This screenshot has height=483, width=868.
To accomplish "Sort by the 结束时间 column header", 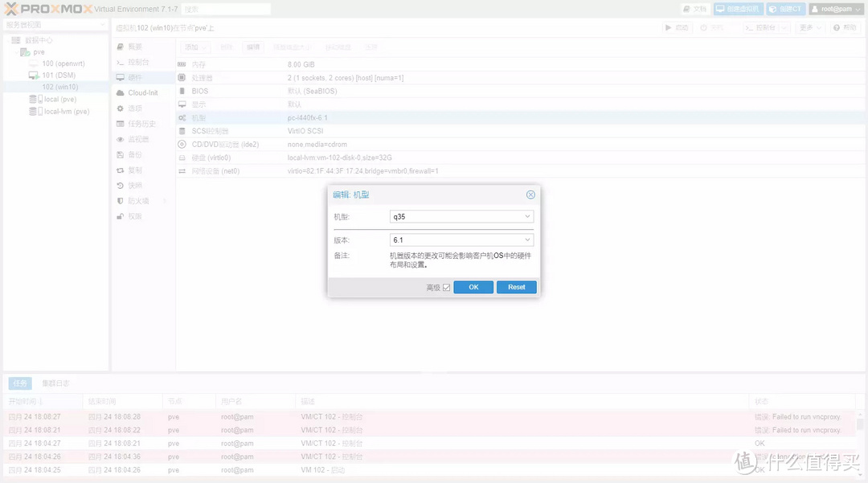I will (x=123, y=401).
